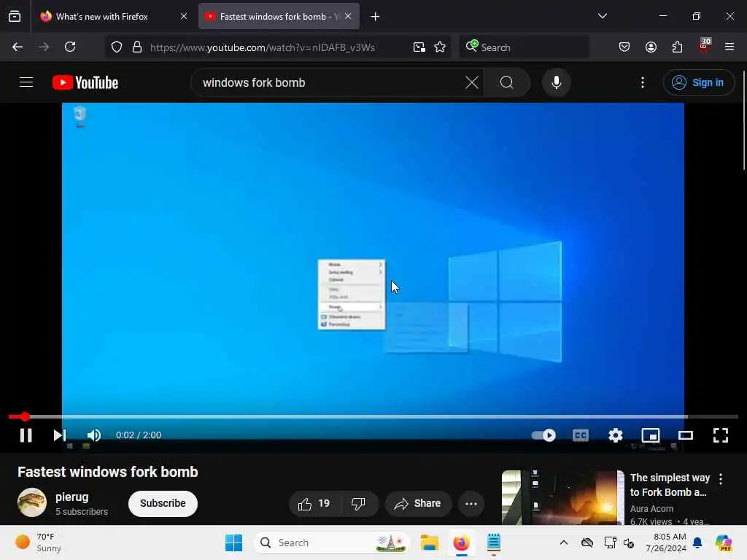Focus the Firefox Search box
Screen dimensions: 747x560
click(525, 47)
